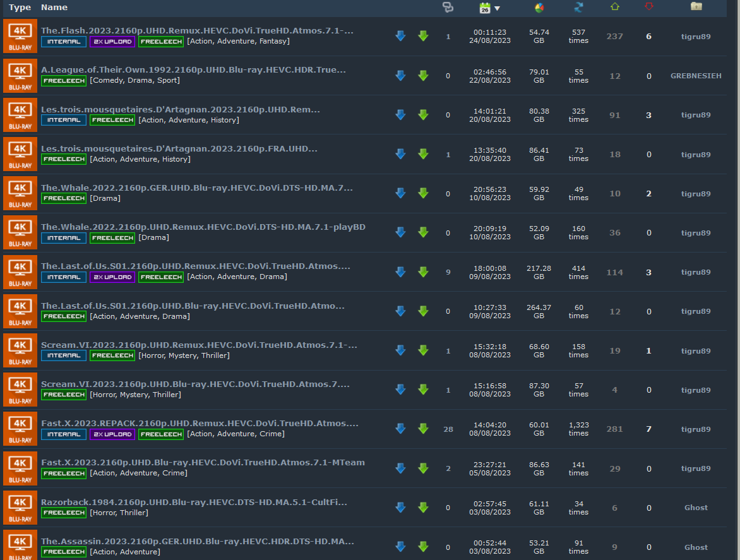
Task: Click the green download arrow for Scream.VI Blu-ray row
Action: 423,390
